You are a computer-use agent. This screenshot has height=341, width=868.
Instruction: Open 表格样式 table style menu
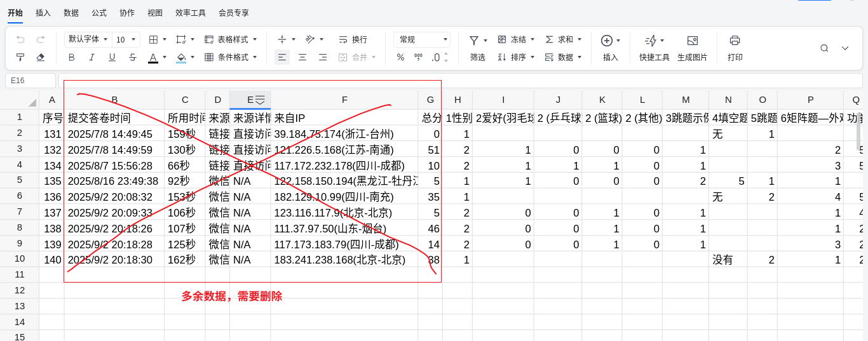[x=231, y=39]
